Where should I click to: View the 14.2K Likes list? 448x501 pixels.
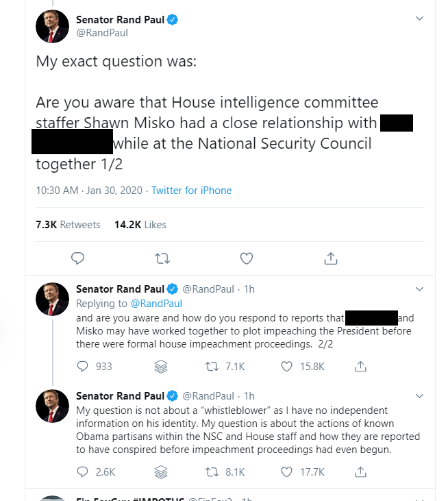click(140, 225)
